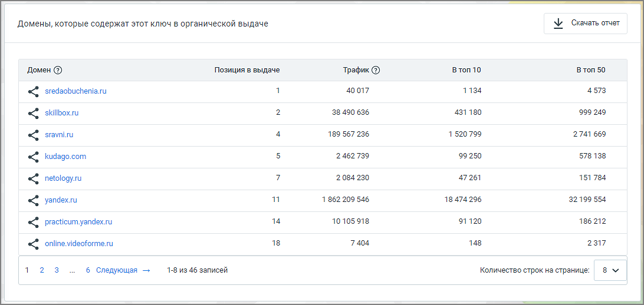Open help tooltip icon beside Трафик header

[376, 70]
